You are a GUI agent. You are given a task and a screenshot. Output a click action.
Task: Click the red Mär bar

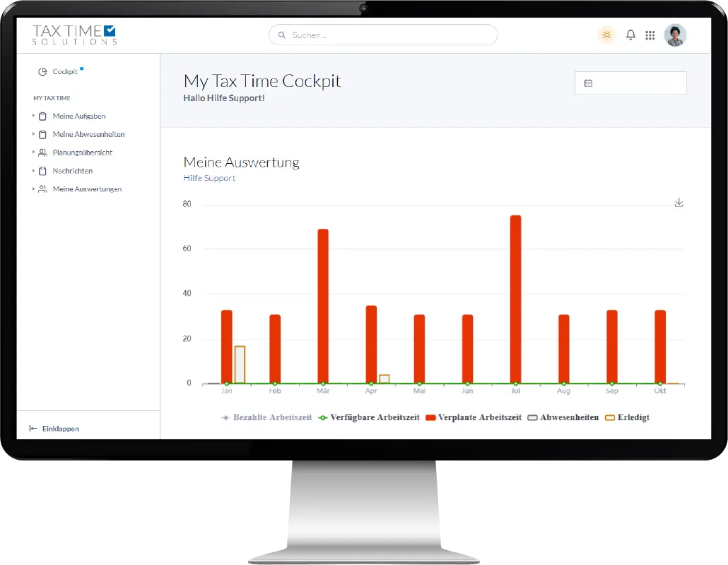323,306
